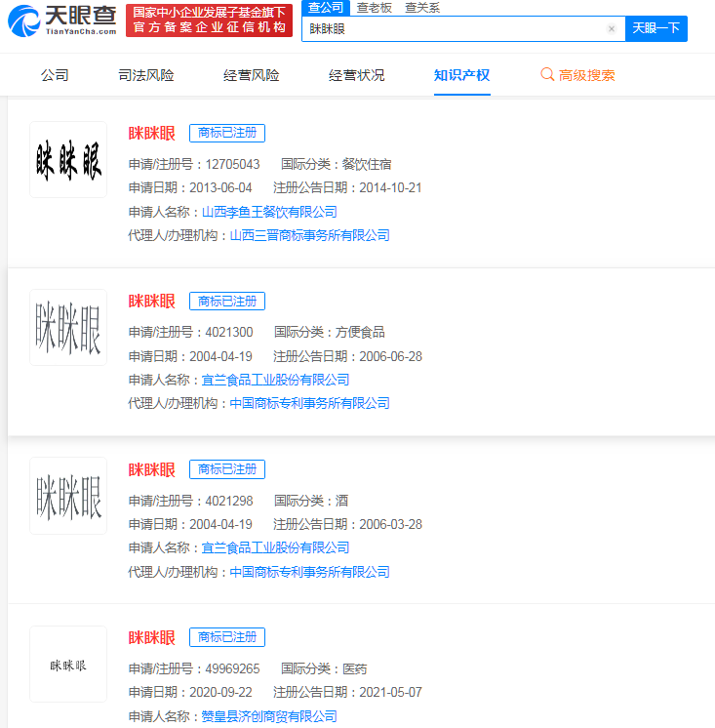The image size is (715, 728).
Task: Click 商标已注册 badge on the 餐饮住宿 entry
Action: point(227,134)
